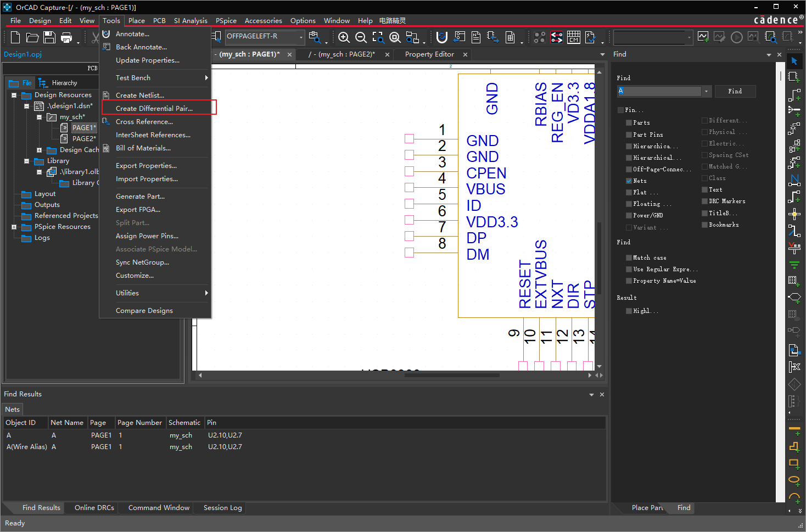Click the Place Bus Entry icon

tap(794, 231)
